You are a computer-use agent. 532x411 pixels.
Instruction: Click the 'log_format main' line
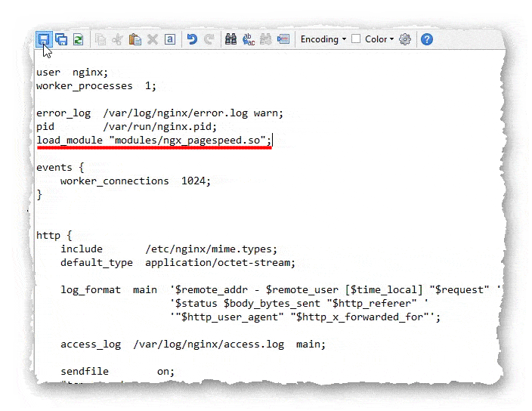[280, 289]
